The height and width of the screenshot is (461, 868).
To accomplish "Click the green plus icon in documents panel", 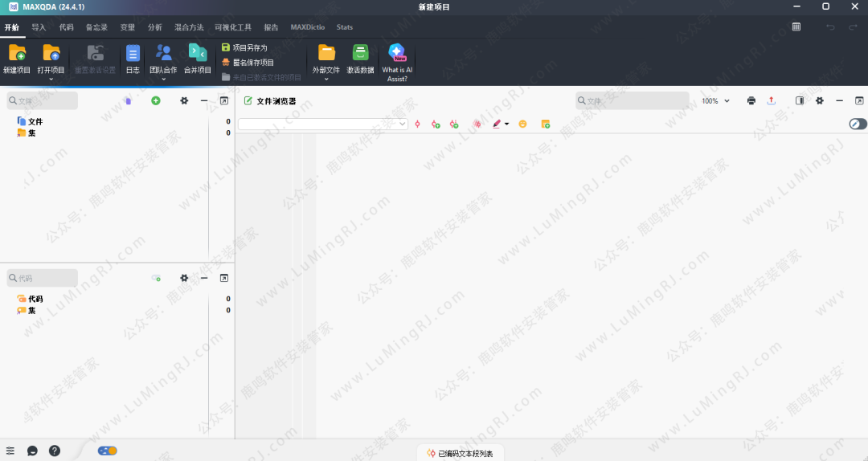I will pyautogui.click(x=156, y=100).
